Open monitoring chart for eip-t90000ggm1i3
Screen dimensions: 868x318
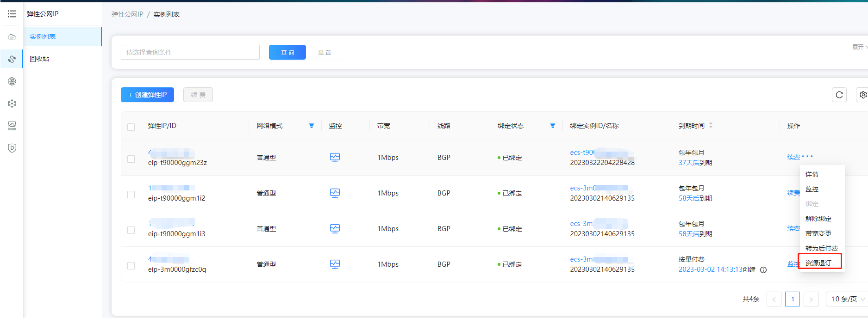point(335,229)
